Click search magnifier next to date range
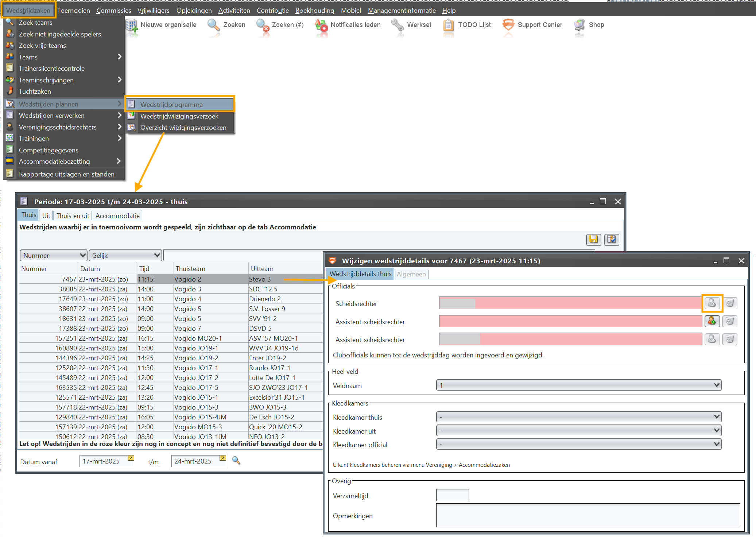The width and height of the screenshot is (756, 539). point(236,461)
